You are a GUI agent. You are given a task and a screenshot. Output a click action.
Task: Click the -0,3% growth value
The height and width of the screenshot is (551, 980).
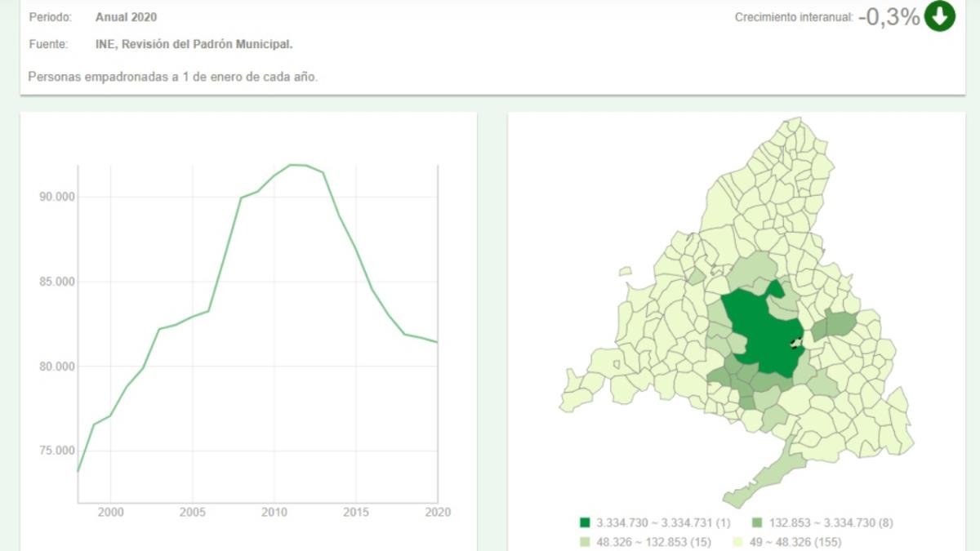pos(889,17)
